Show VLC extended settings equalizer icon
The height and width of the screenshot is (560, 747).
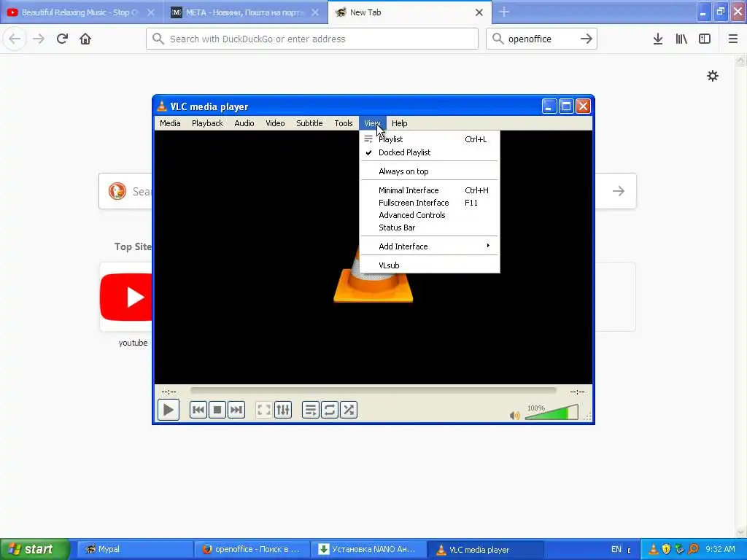click(x=283, y=410)
